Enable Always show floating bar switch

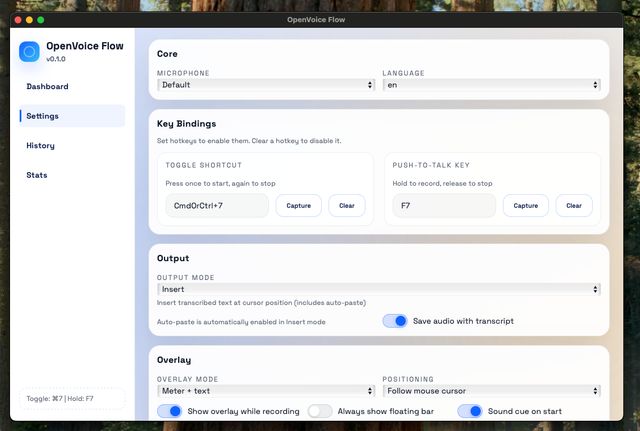320,411
